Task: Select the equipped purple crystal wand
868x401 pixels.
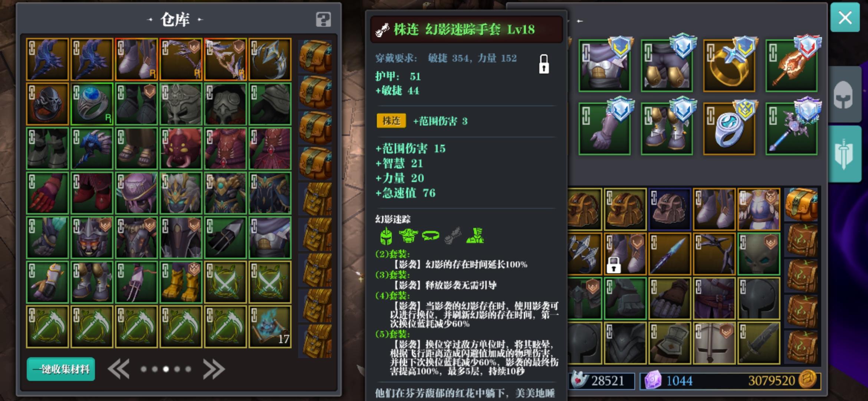Action: point(791,128)
